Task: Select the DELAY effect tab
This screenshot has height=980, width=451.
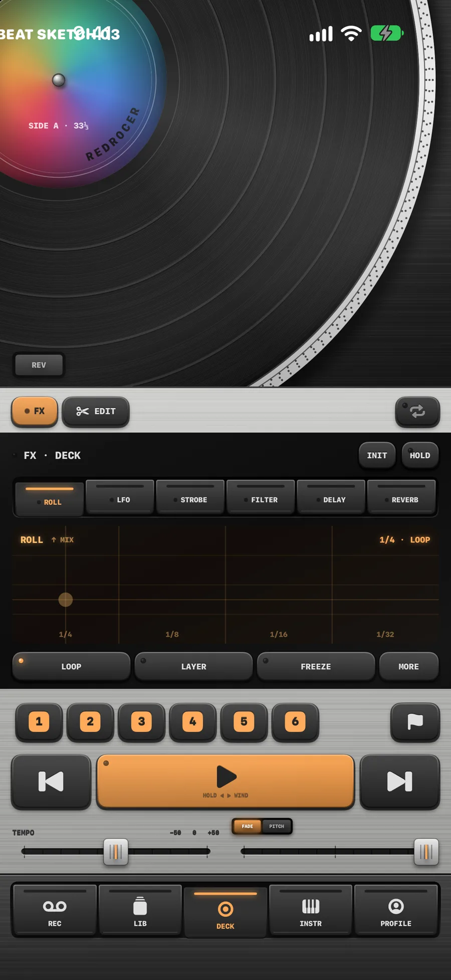Action: coord(331,497)
